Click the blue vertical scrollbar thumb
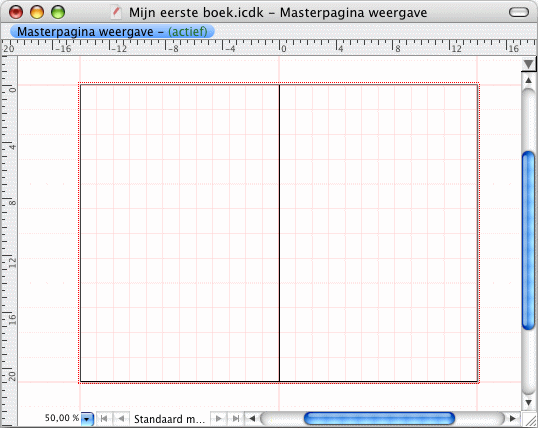Screen dimensions: 538x428 [528, 241]
